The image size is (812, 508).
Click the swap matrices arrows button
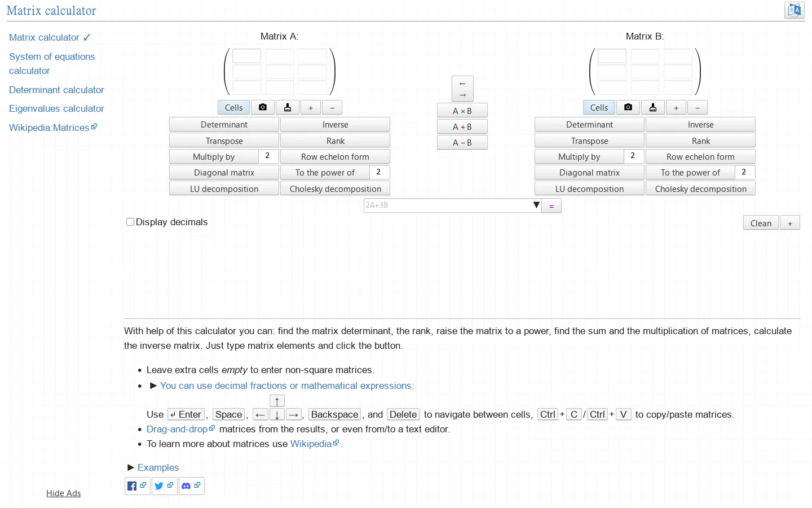[462, 89]
